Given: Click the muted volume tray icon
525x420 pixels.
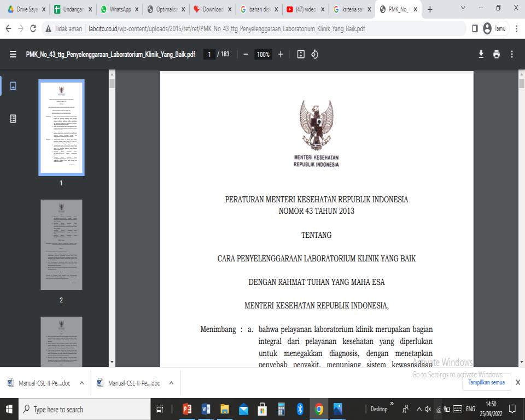Looking at the screenshot, I should tap(428, 409).
